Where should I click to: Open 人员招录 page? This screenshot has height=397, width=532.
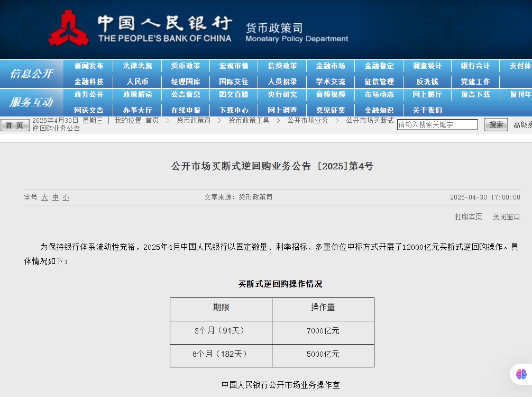coord(282,82)
